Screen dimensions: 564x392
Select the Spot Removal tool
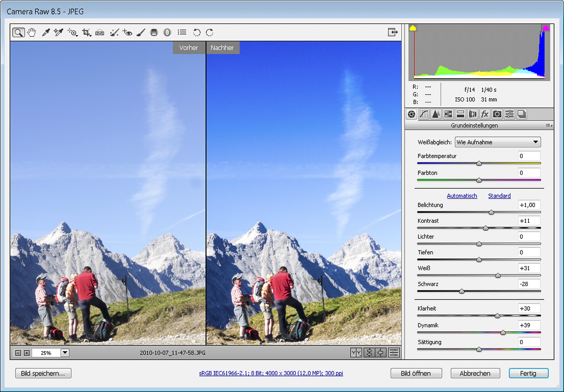[114, 32]
